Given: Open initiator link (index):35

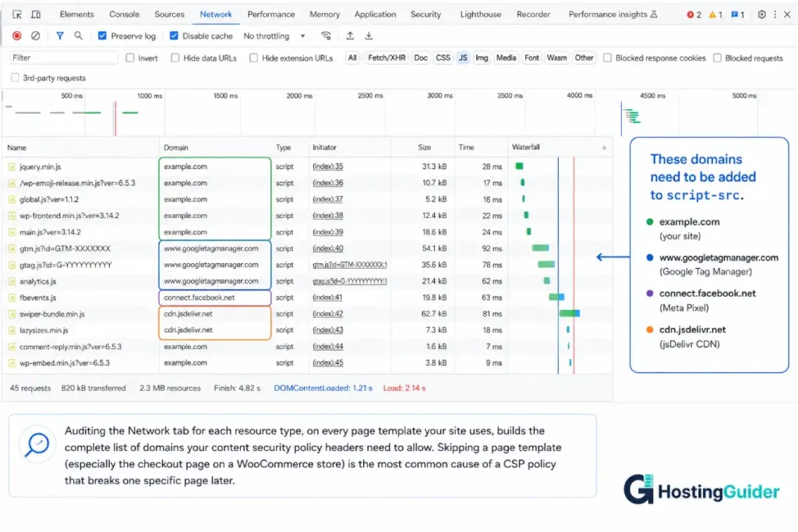Looking at the screenshot, I should pyautogui.click(x=328, y=167).
